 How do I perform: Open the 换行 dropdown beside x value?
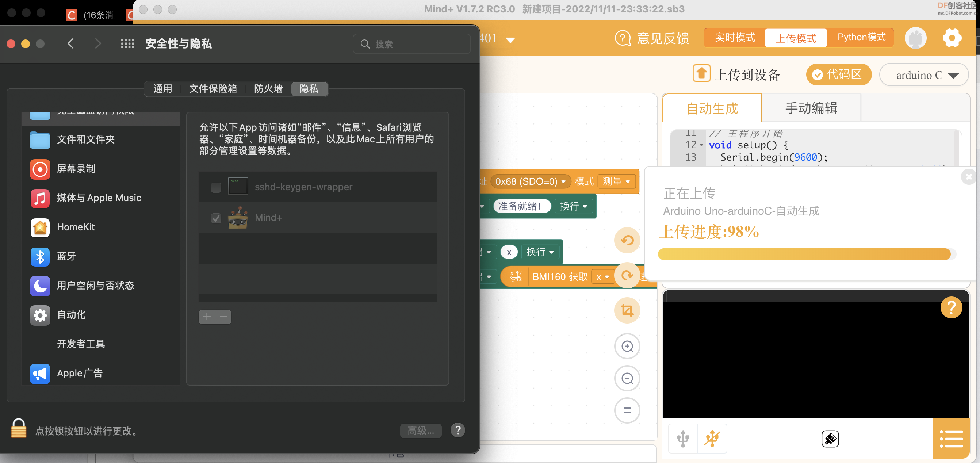pos(540,252)
